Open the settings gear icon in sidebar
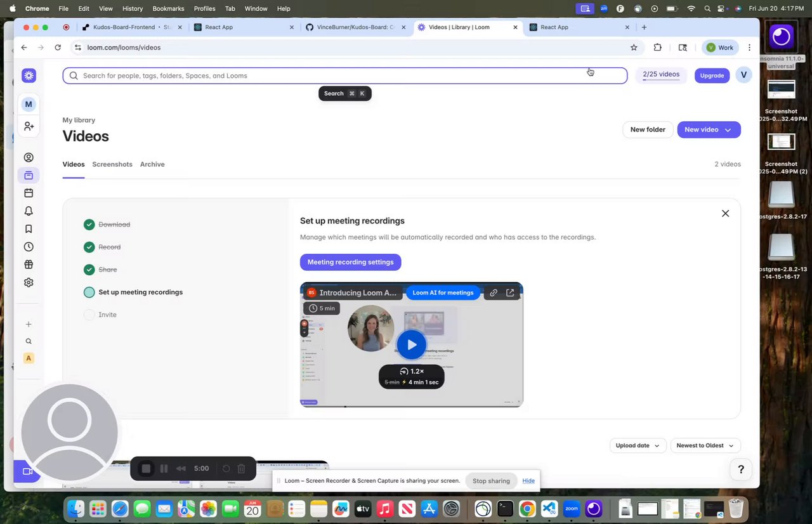Viewport: 812px width, 524px height. pos(29,282)
